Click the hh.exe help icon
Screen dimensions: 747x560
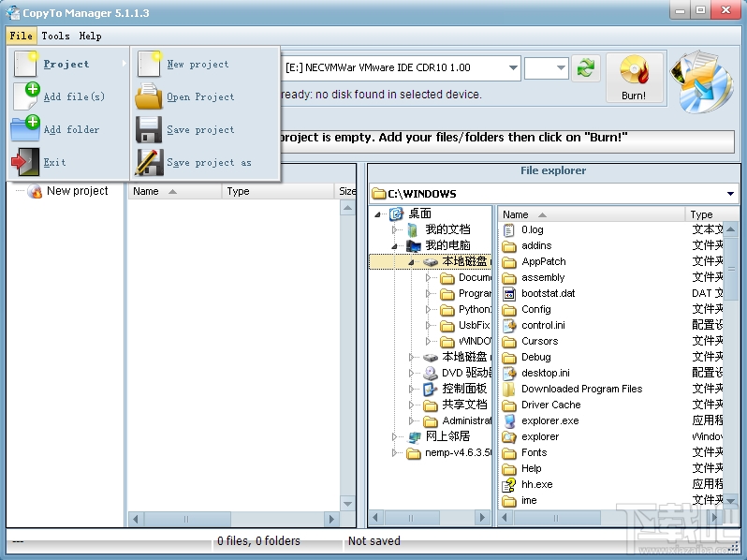pyautogui.click(x=509, y=485)
